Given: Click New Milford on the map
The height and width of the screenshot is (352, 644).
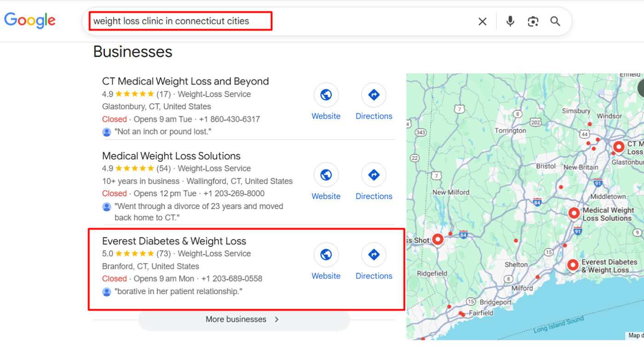Looking at the screenshot, I should click(451, 192).
